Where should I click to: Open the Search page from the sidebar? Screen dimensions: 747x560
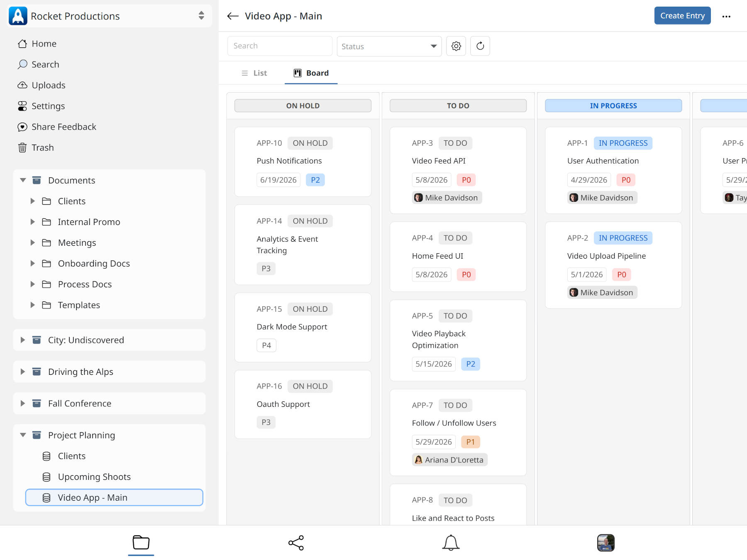pyautogui.click(x=45, y=64)
